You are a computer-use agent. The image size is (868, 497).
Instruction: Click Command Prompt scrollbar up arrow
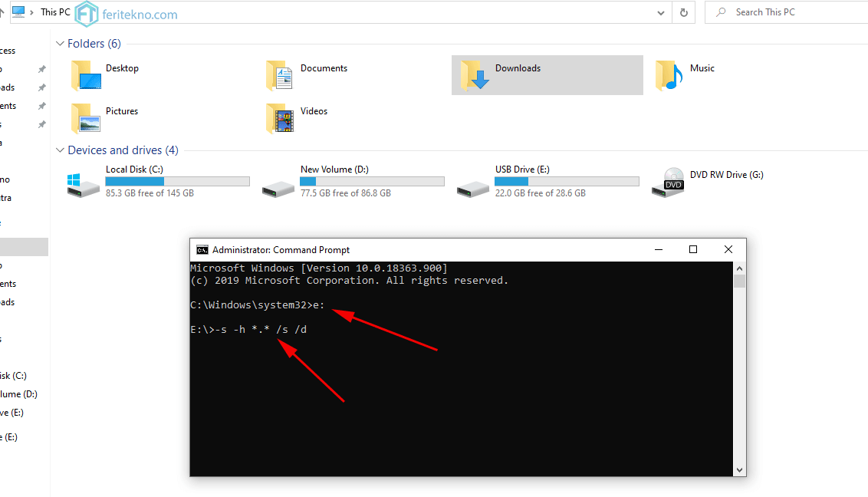click(x=740, y=268)
